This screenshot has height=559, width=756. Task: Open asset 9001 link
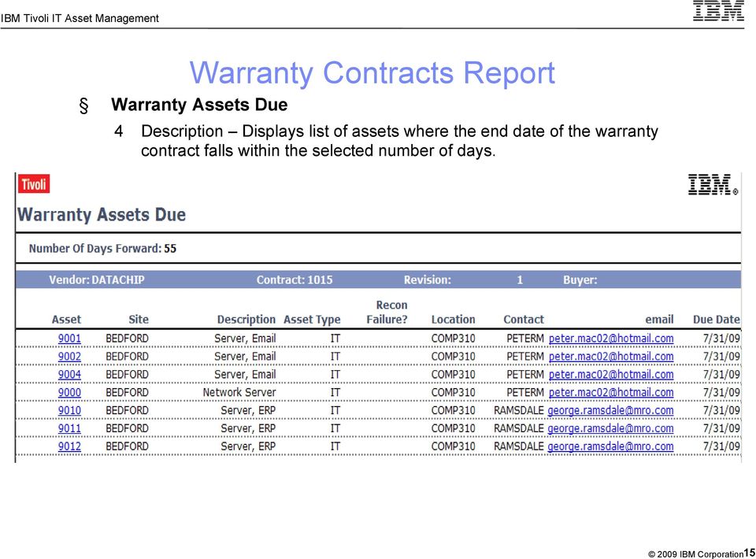pos(69,339)
